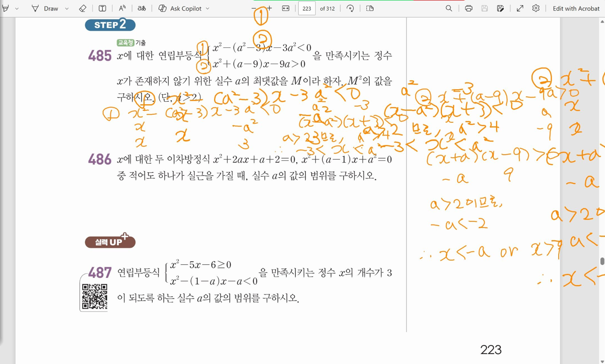Print the PDF document
This screenshot has height=364, width=605.
click(x=468, y=9)
